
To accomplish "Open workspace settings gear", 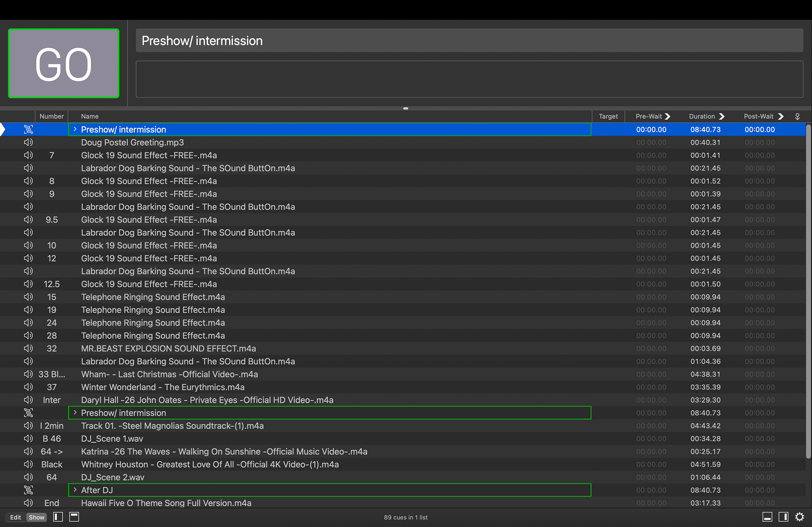I will click(x=799, y=517).
